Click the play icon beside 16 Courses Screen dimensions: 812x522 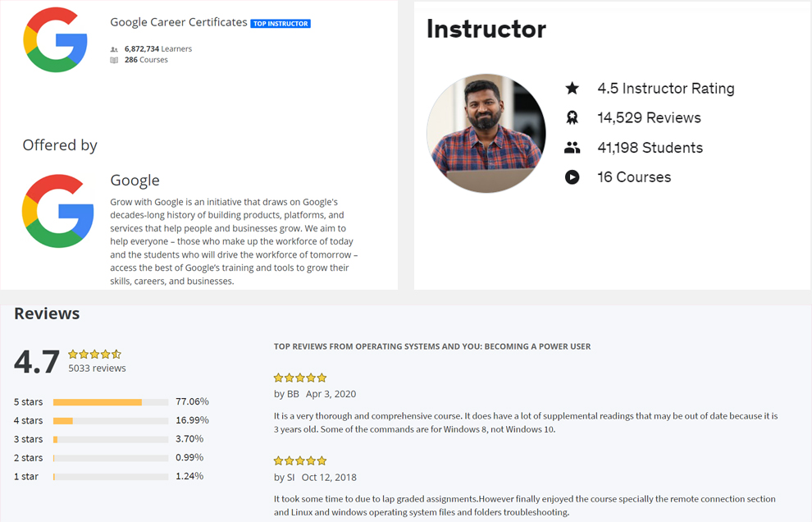coord(573,177)
